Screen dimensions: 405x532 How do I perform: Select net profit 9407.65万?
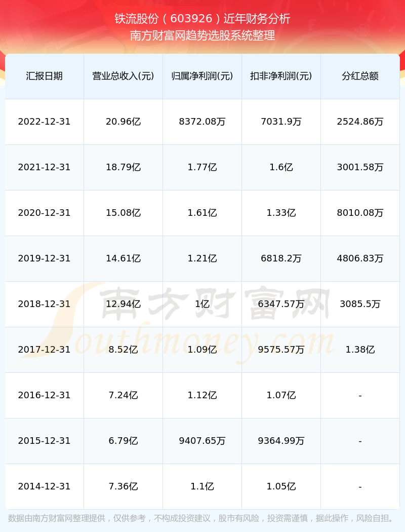[x=202, y=441]
